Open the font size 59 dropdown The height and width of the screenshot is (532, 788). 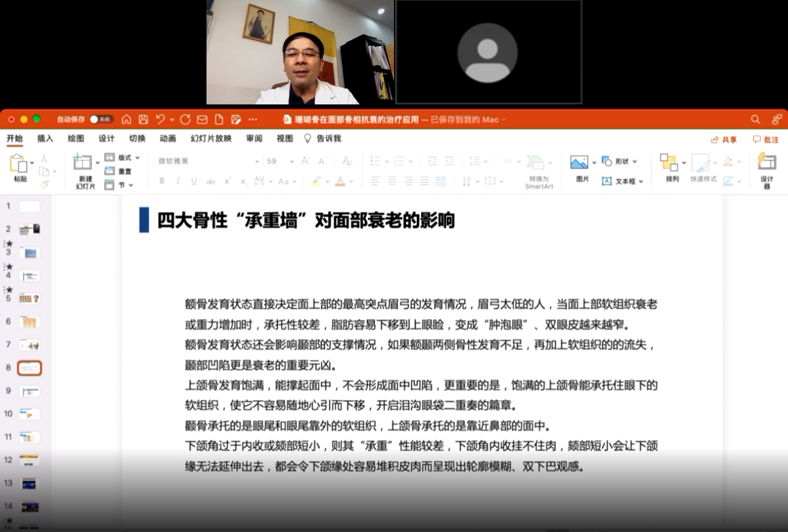coord(292,161)
